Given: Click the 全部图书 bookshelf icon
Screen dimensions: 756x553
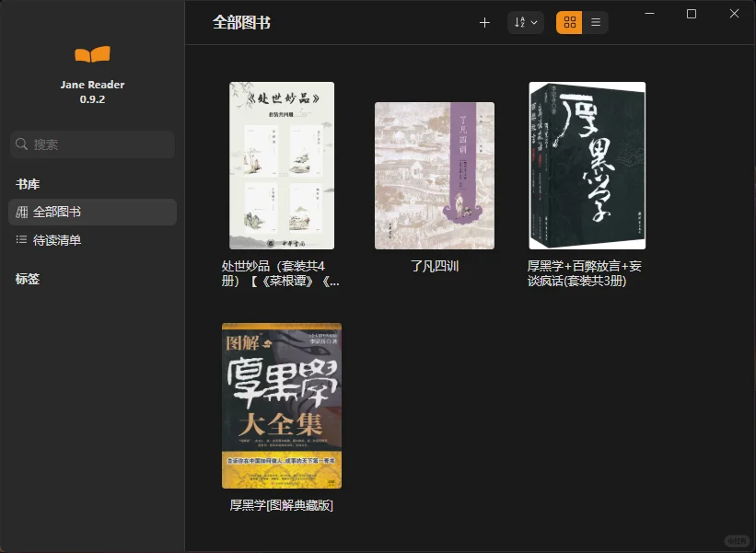Looking at the screenshot, I should click(22, 212).
